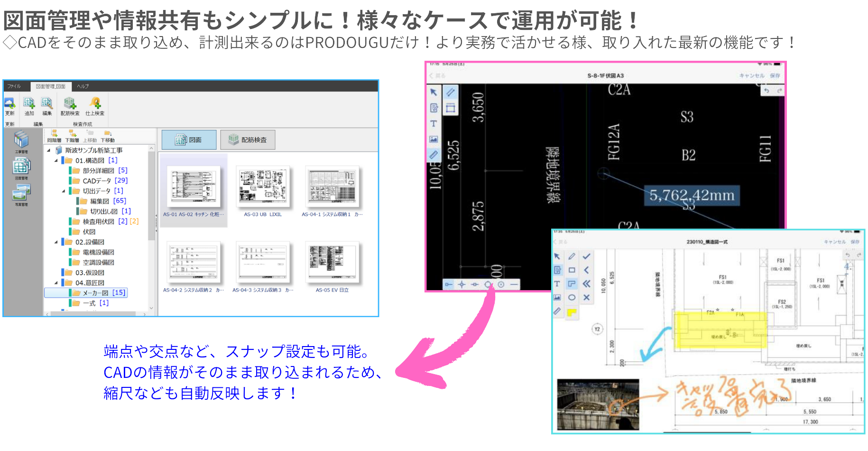Select ellipse shape in the 230110 window

click(572, 298)
